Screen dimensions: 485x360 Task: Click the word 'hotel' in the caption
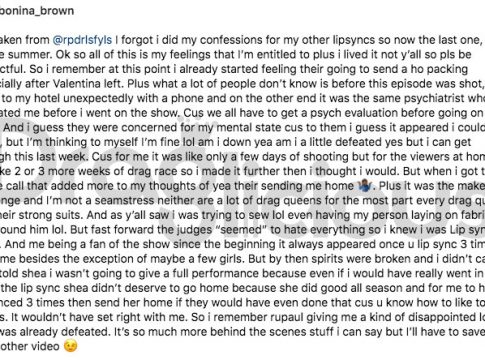[x=46, y=98]
